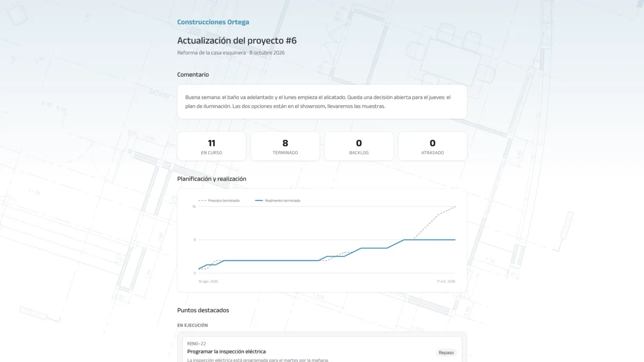Toggle the "Previsto terminado" legend entry

pyautogui.click(x=219, y=201)
